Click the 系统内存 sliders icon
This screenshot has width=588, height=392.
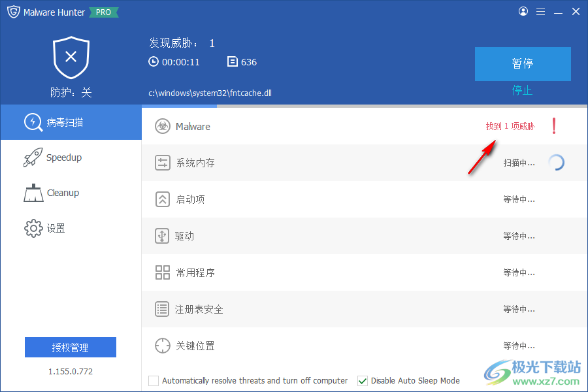(x=163, y=163)
